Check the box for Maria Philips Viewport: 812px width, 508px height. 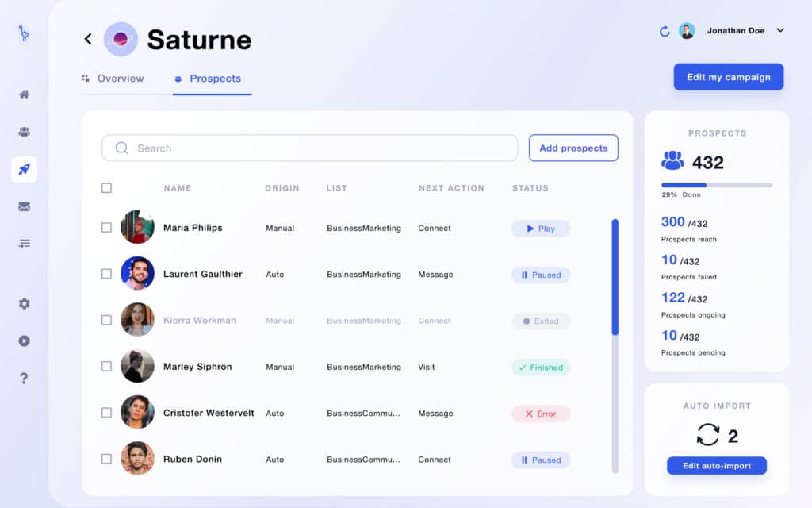coord(107,228)
